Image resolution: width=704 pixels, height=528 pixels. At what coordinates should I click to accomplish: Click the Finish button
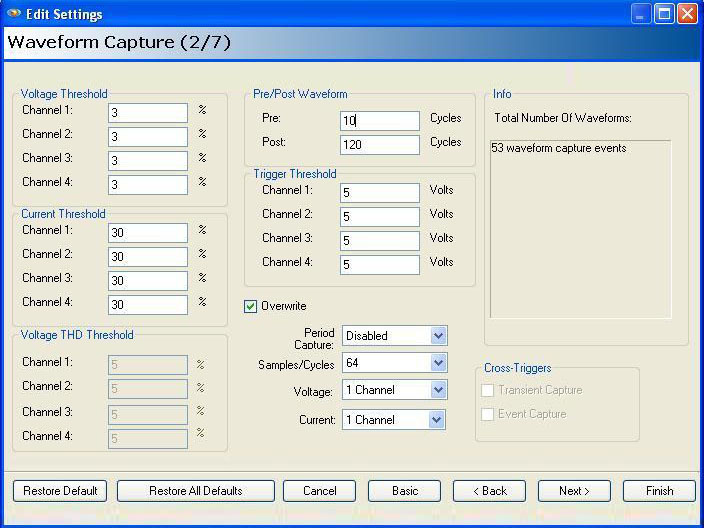[659, 491]
